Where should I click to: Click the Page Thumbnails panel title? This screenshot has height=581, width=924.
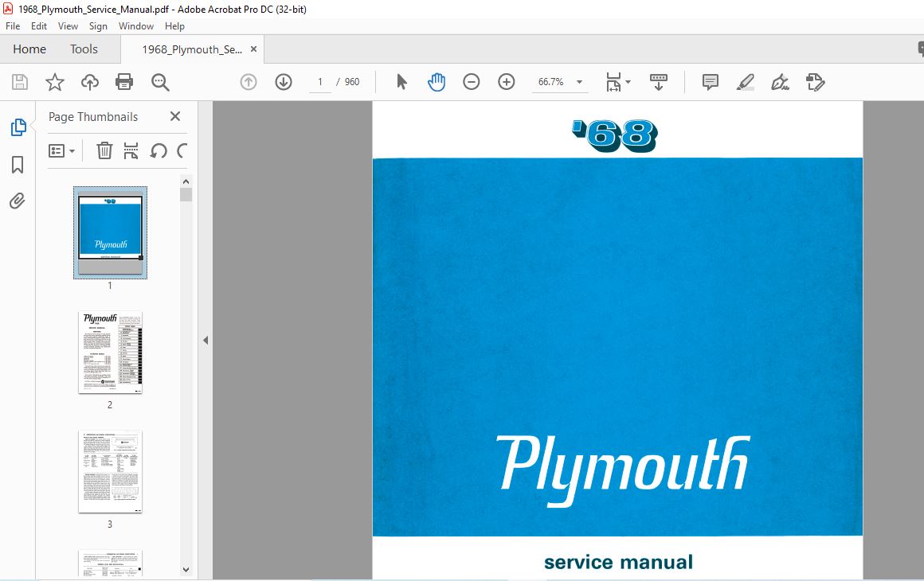point(93,116)
